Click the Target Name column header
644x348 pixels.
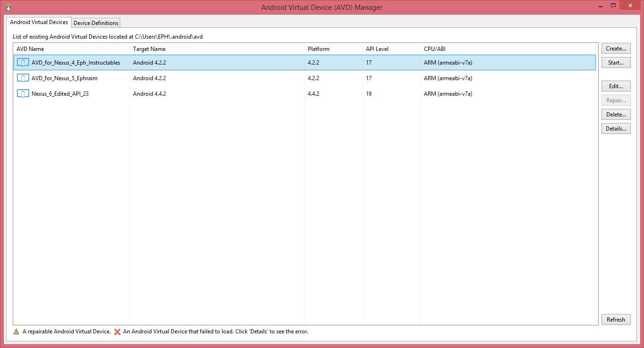click(x=150, y=49)
